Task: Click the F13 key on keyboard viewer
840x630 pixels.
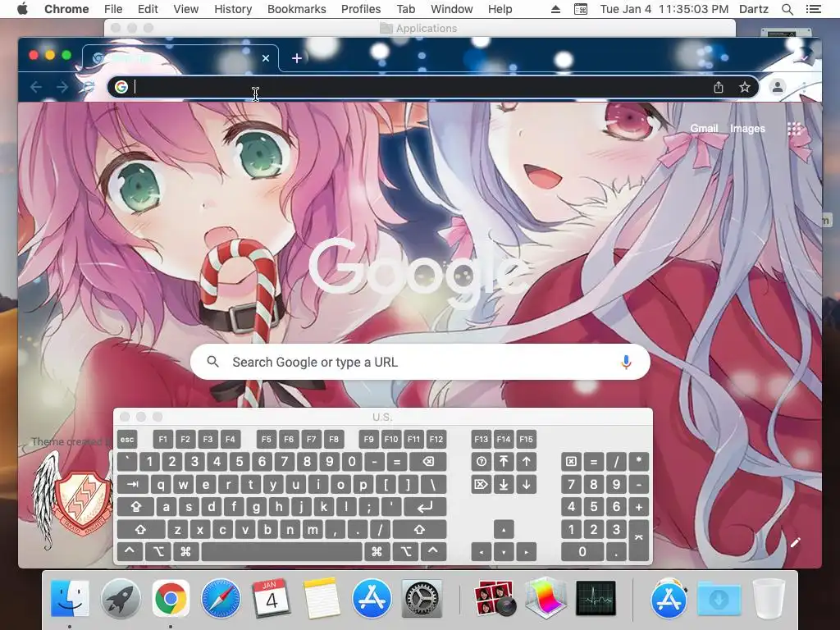Action: pyautogui.click(x=481, y=440)
